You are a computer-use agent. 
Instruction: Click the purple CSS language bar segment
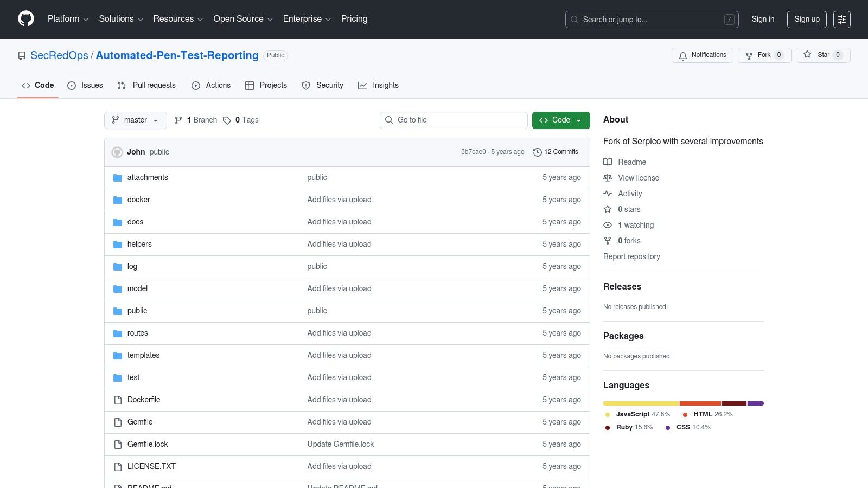tap(756, 403)
